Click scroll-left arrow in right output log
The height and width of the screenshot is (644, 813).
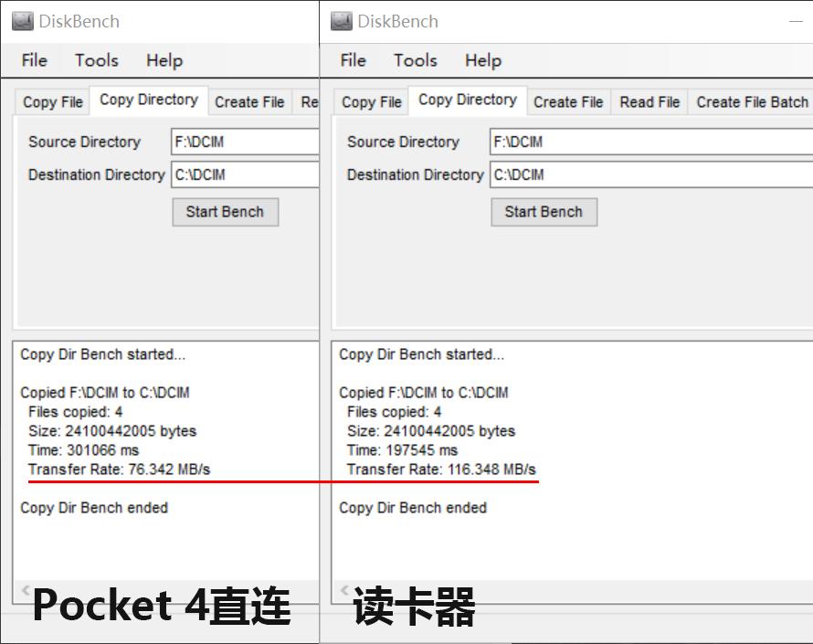(344, 590)
